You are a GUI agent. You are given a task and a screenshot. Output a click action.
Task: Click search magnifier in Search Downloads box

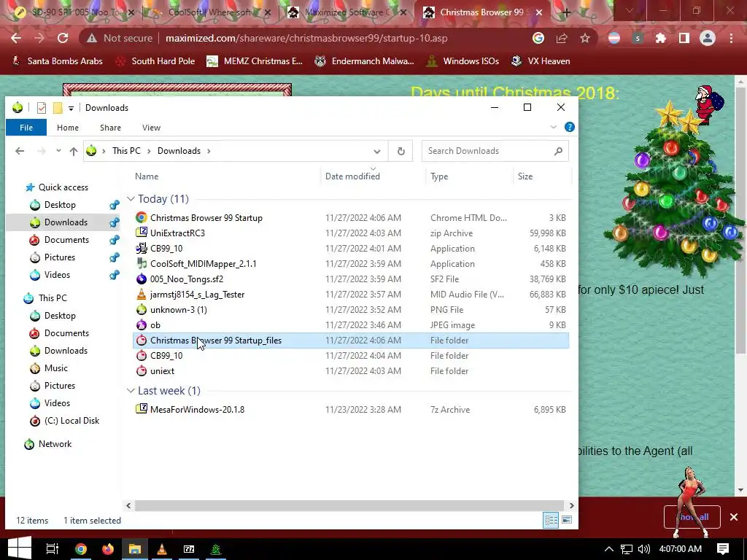click(558, 151)
